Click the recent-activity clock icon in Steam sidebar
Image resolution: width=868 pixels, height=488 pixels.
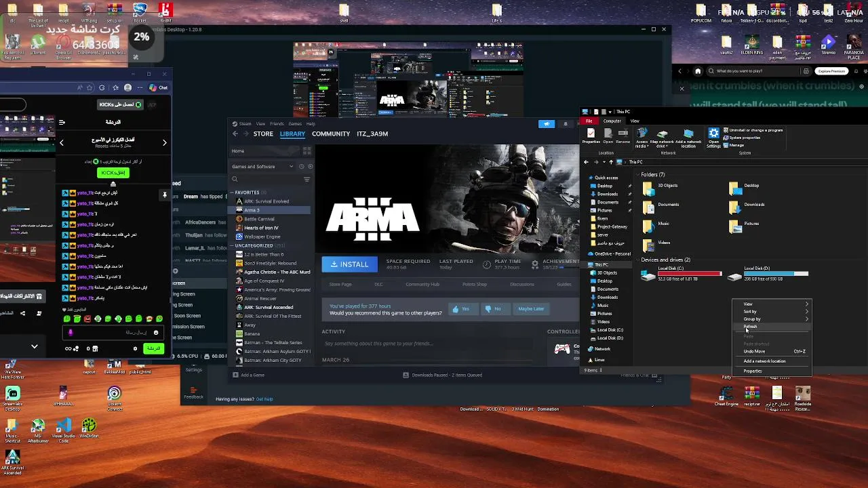[302, 166]
